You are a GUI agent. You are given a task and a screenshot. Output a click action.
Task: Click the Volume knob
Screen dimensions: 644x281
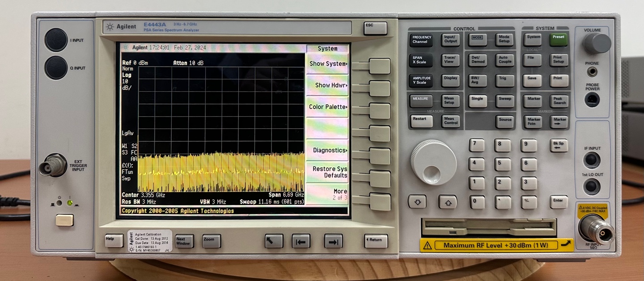(x=597, y=44)
